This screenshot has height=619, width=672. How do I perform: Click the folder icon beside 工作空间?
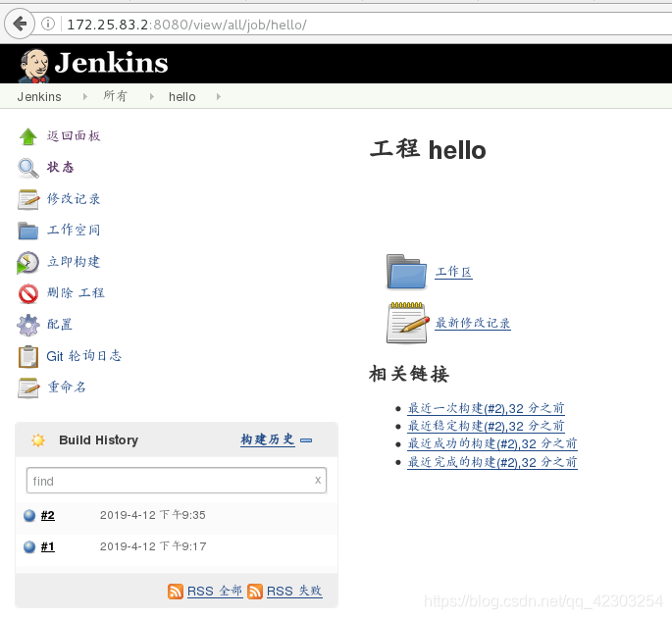(28, 231)
